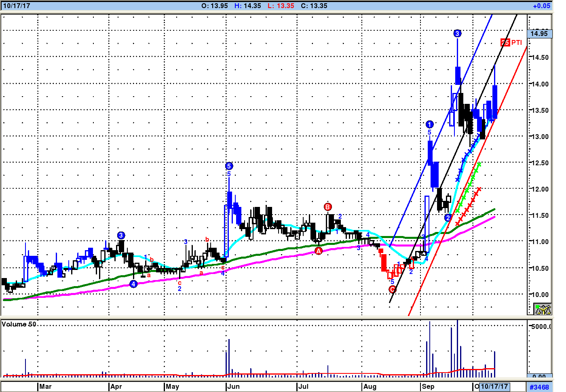
Task: Click the 10/17/17 date in header bar
Action: click(17, 6)
